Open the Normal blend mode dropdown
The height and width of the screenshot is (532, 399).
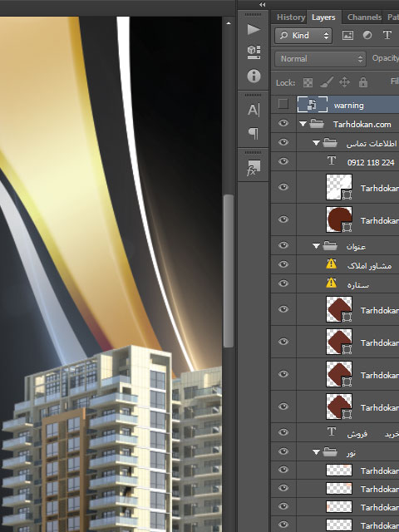click(320, 59)
